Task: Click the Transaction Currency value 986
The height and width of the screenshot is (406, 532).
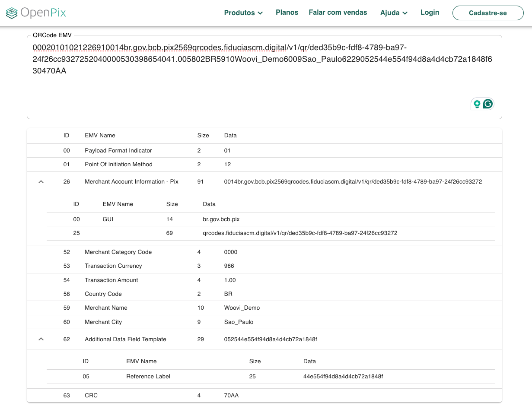Action: click(x=229, y=266)
